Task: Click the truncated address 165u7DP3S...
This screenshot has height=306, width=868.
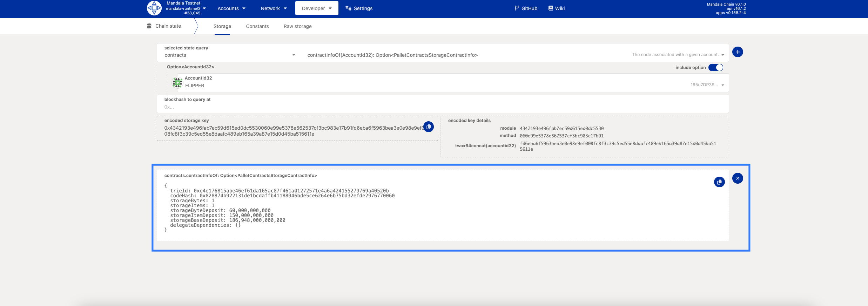Action: pyautogui.click(x=704, y=84)
